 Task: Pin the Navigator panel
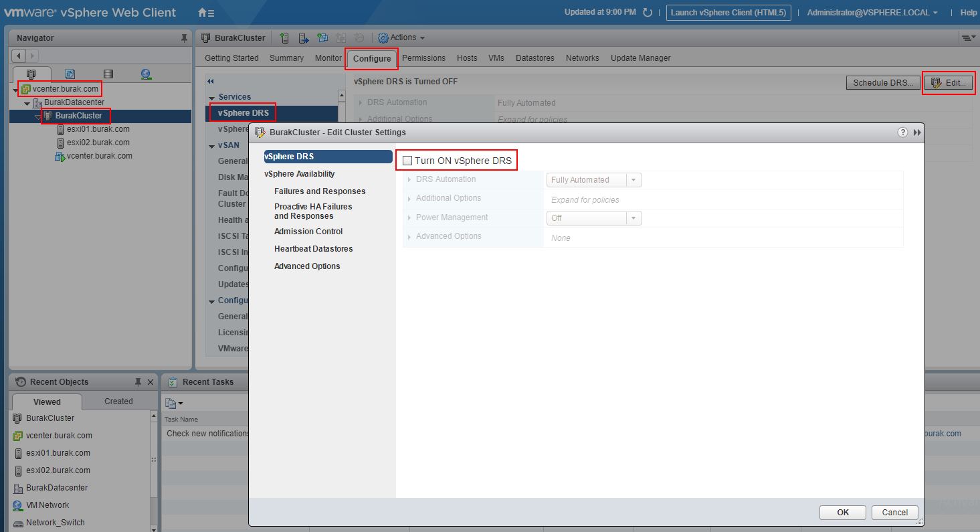[x=185, y=38]
